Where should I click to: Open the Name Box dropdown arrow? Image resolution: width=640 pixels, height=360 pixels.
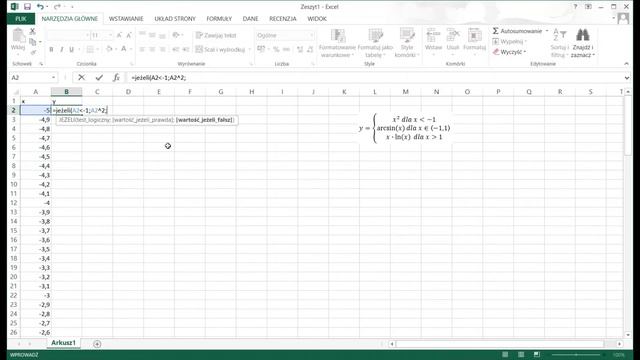pos(53,78)
